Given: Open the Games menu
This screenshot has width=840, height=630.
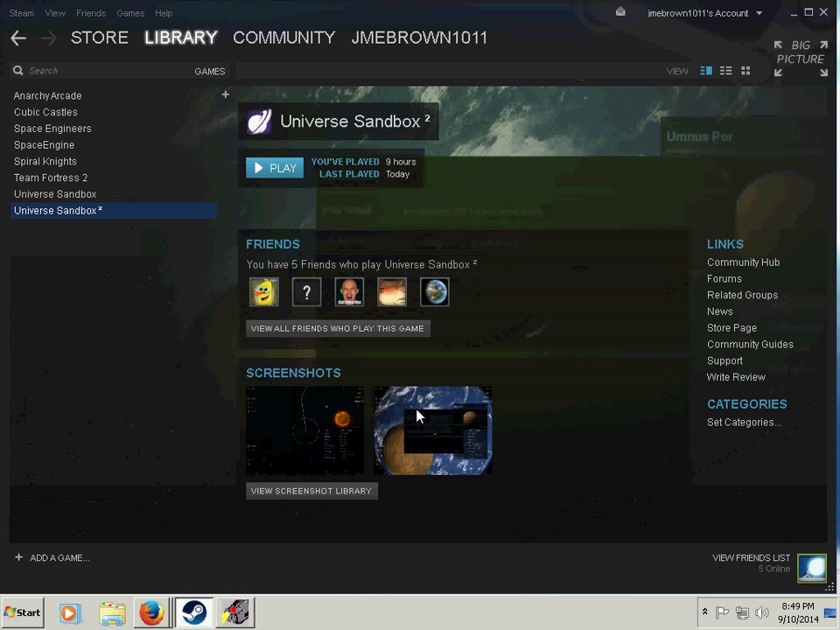Looking at the screenshot, I should pos(130,13).
